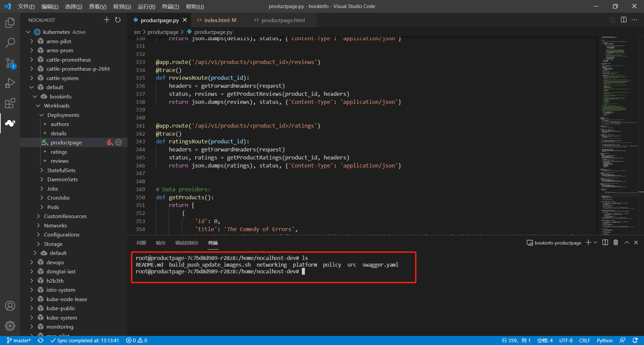Split the terminal panel

coord(605,243)
